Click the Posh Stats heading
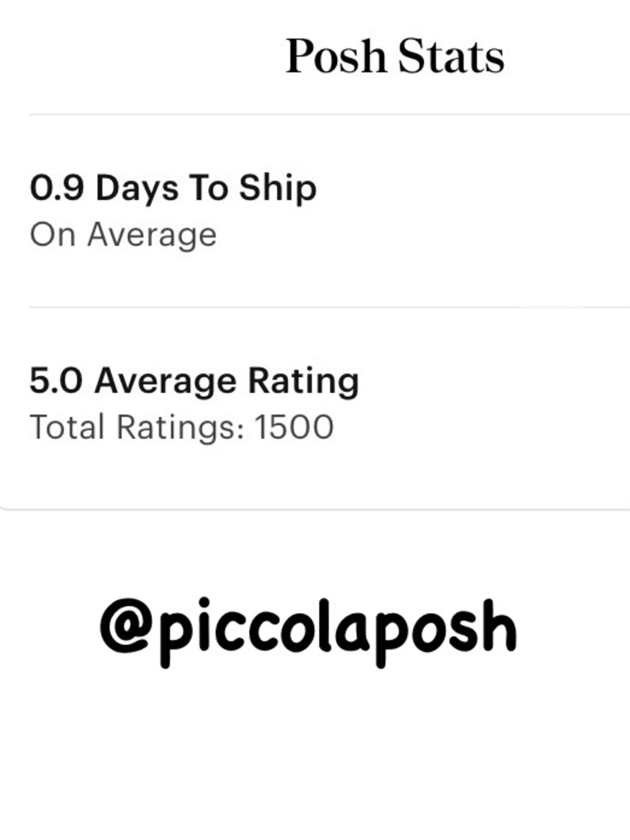 pos(395,57)
